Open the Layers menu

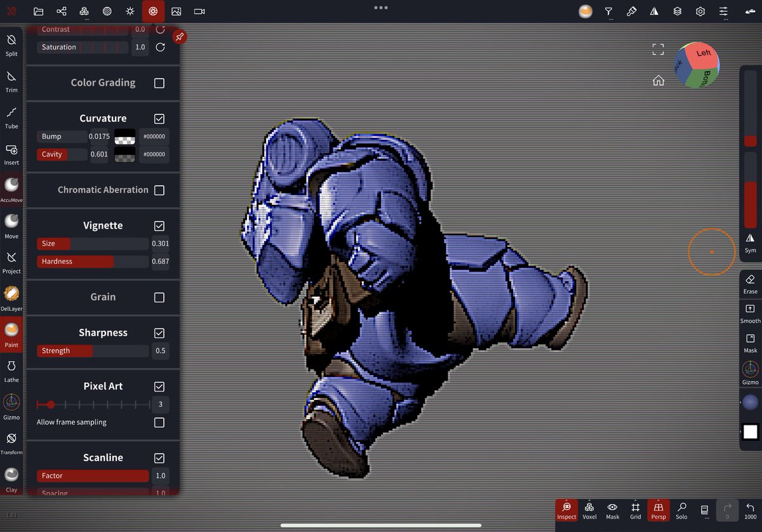[678, 11]
